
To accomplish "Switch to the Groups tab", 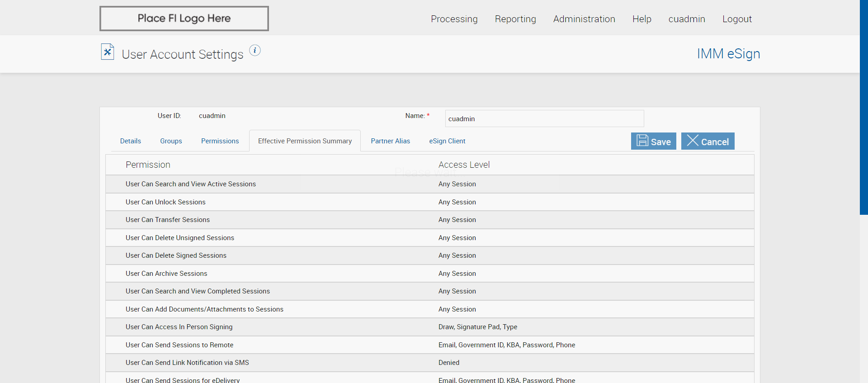I will click(x=171, y=141).
